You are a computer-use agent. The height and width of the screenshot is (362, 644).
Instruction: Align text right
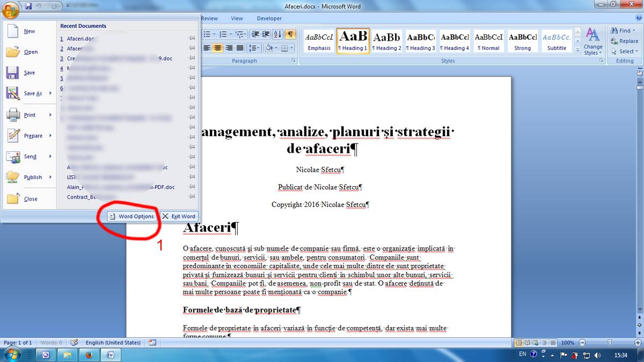pyautogui.click(x=229, y=48)
